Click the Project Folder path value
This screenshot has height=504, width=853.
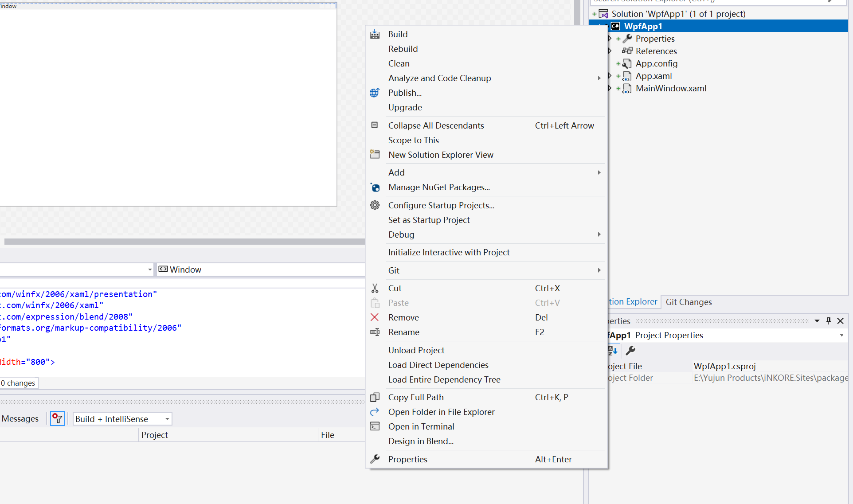771,378
